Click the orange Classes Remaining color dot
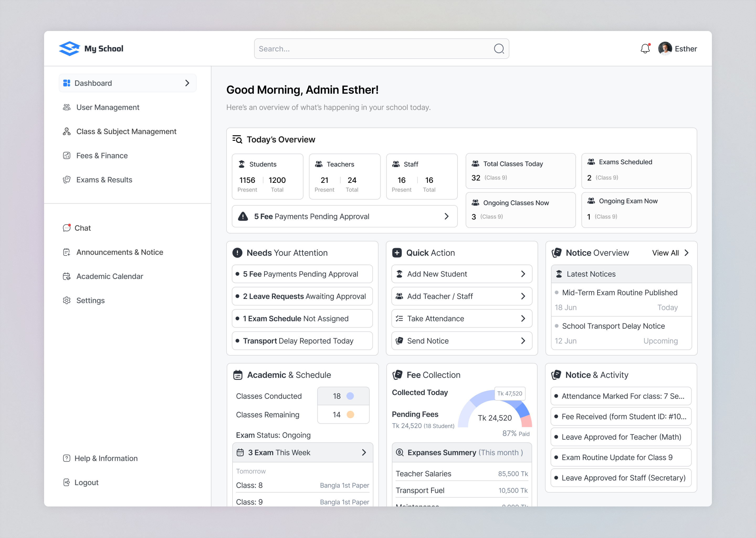The height and width of the screenshot is (538, 756). [x=350, y=415]
